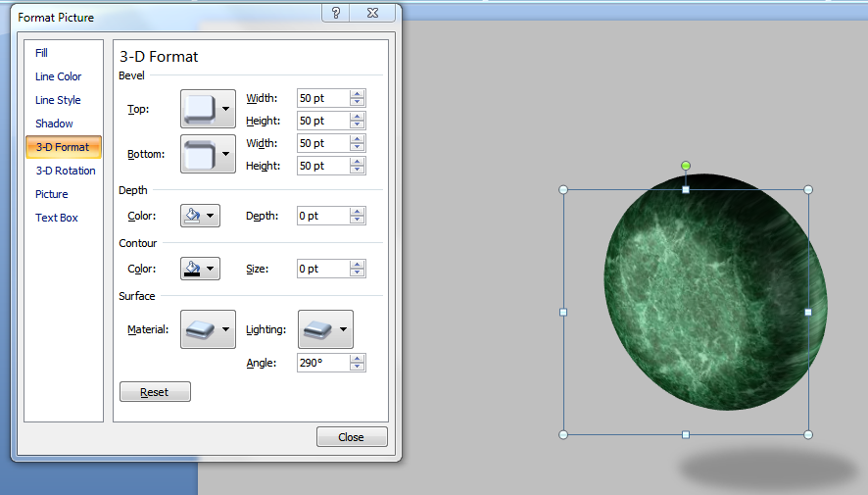Open the Picture category
The image size is (868, 495).
52,194
